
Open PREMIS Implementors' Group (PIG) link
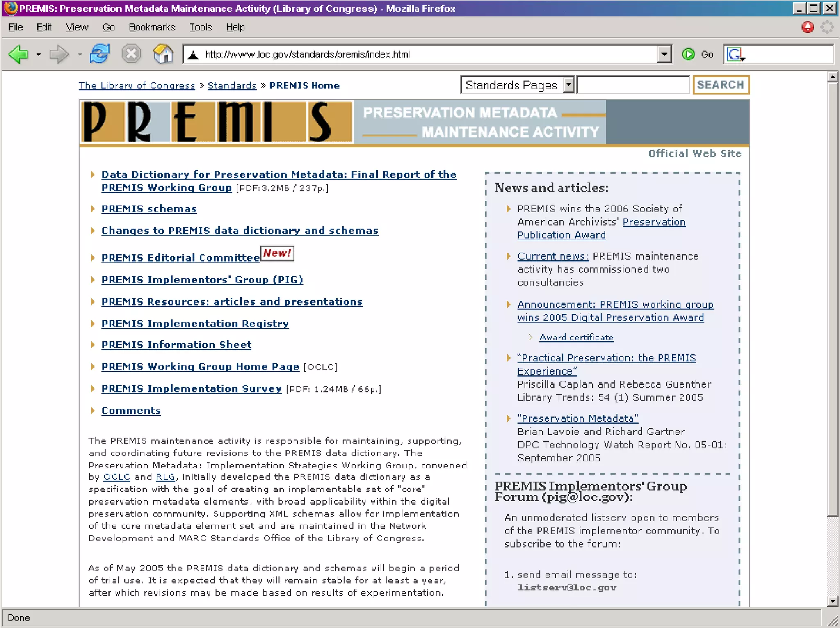pyautogui.click(x=202, y=280)
